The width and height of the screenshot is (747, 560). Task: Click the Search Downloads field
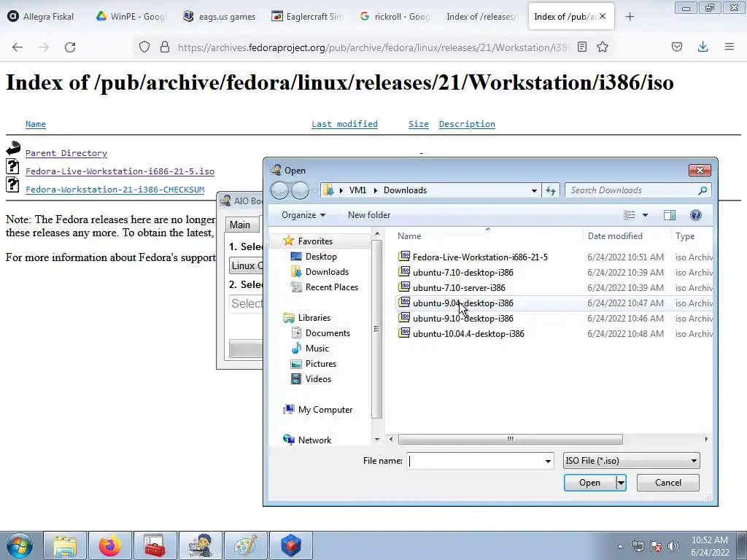(632, 190)
